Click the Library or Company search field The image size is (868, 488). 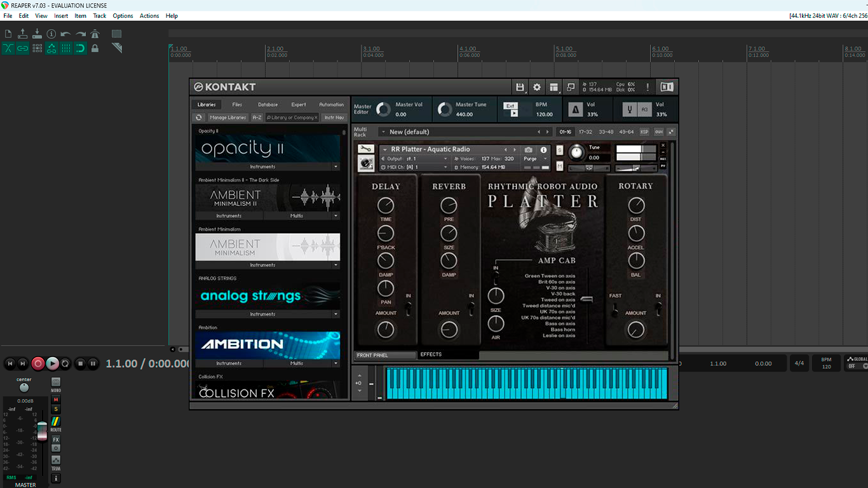click(292, 118)
